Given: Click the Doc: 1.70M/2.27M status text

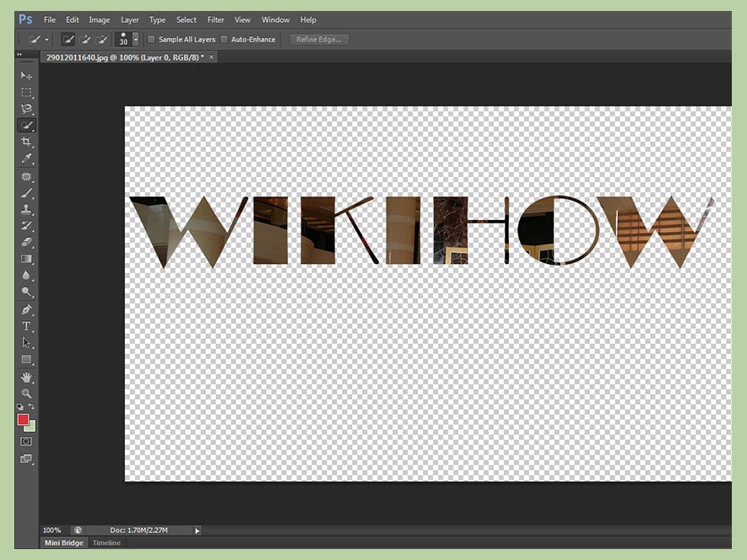Looking at the screenshot, I should click(x=138, y=530).
